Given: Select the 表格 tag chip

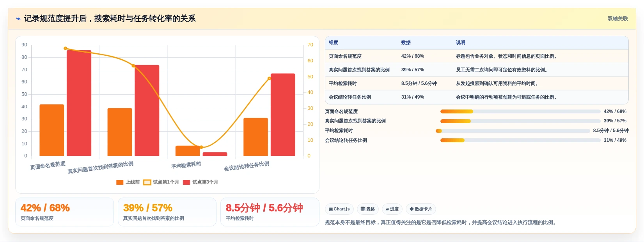Looking at the screenshot, I should point(367,209).
